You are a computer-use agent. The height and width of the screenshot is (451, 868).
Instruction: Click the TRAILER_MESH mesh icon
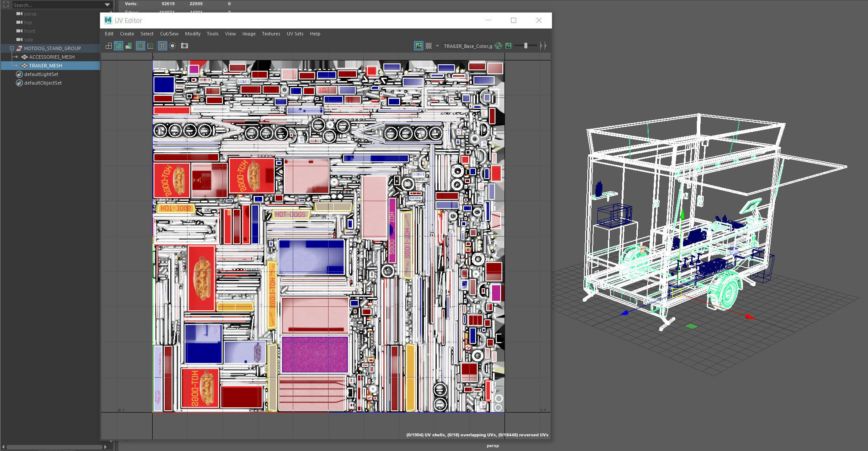(25, 66)
